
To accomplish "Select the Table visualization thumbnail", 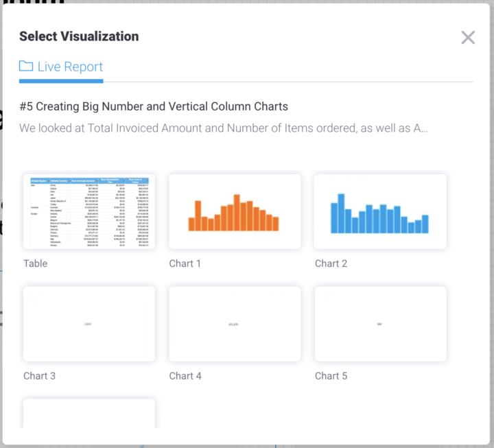I will point(89,211).
